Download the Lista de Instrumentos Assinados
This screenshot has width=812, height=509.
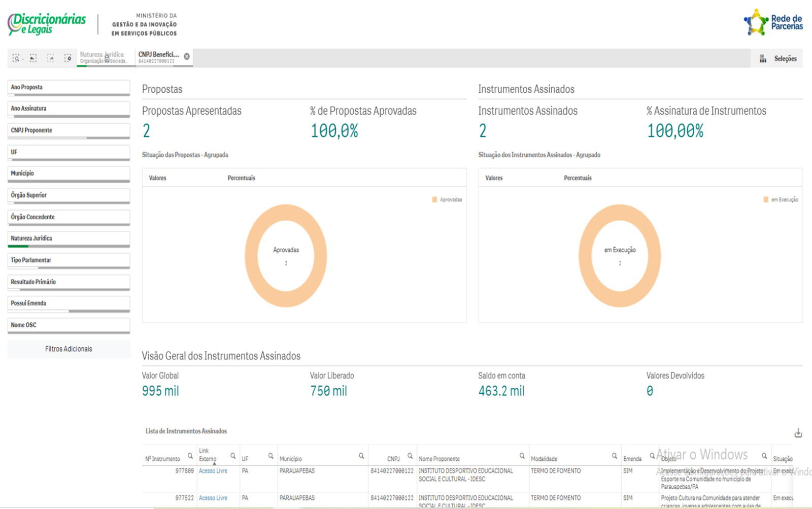point(798,433)
